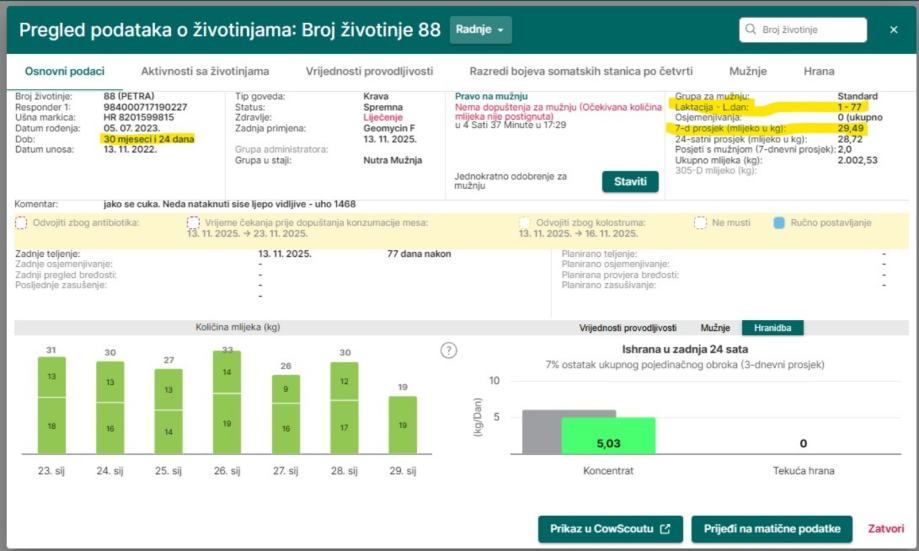Check Odvojiti zbog kolostruma option
The height and width of the screenshot is (551, 919).
point(524,223)
